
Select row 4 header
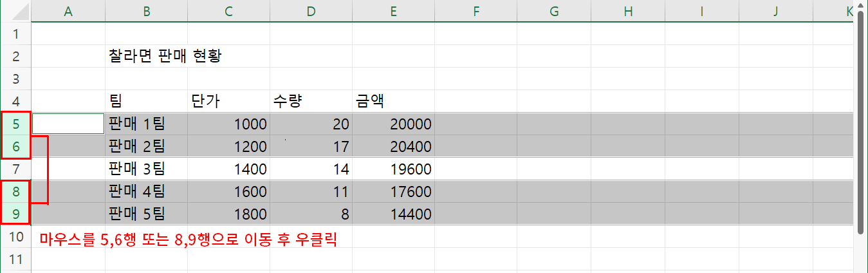click(15, 101)
